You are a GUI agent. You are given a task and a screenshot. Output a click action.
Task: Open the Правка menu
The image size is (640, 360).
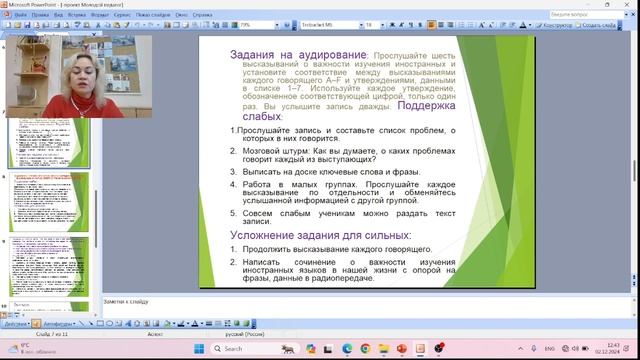coord(40,15)
